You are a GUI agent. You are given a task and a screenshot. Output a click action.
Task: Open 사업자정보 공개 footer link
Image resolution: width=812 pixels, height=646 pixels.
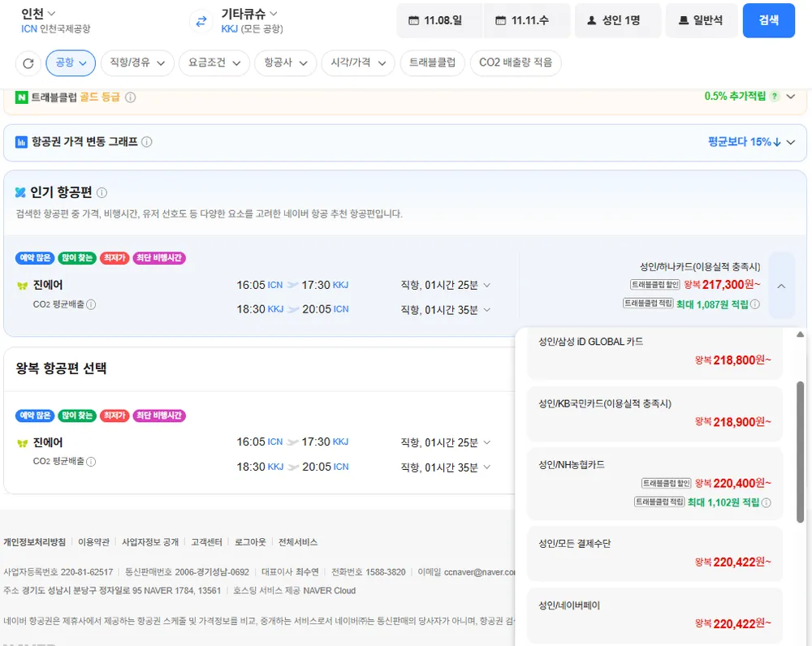click(x=150, y=542)
